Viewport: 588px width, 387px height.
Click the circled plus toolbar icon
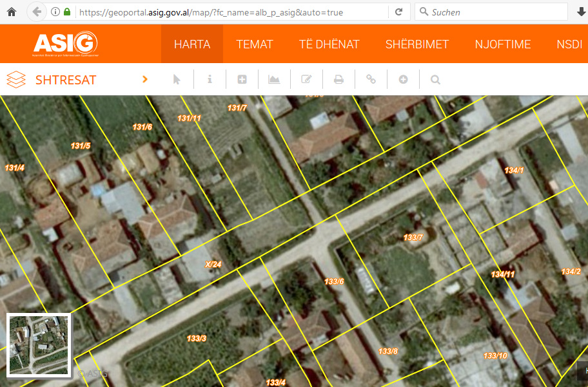[x=403, y=80]
